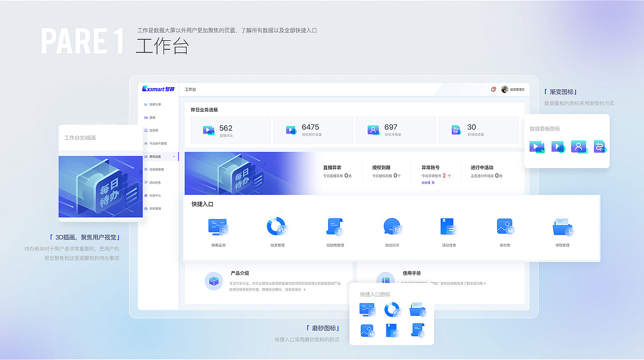Click the 697 粉丝净增量 person icon
The height and width of the screenshot is (360, 644).
(373, 130)
